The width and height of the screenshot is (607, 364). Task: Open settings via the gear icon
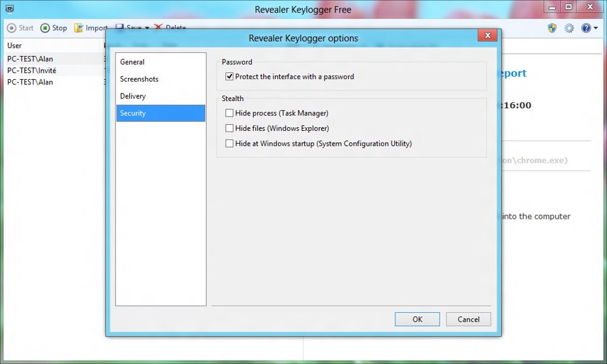(x=569, y=28)
